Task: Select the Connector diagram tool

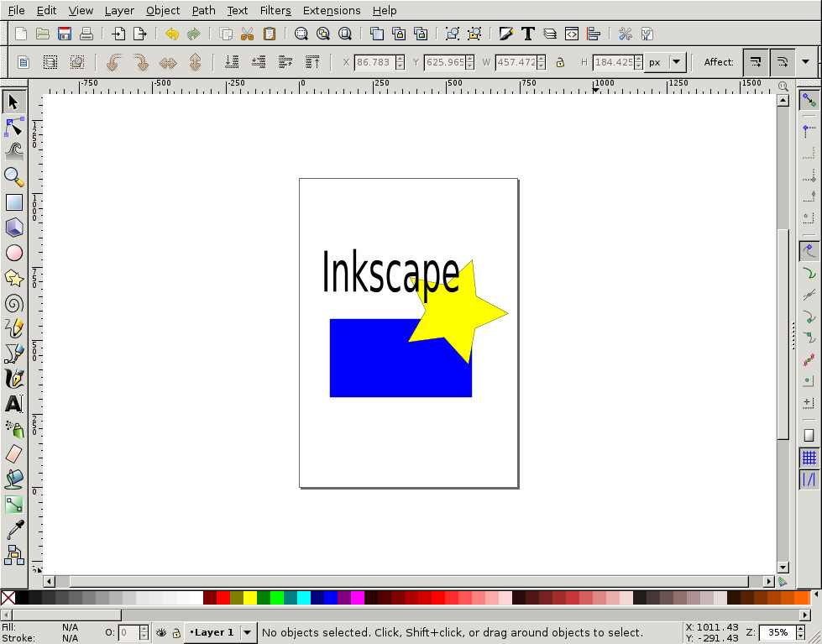Action: click(x=13, y=555)
